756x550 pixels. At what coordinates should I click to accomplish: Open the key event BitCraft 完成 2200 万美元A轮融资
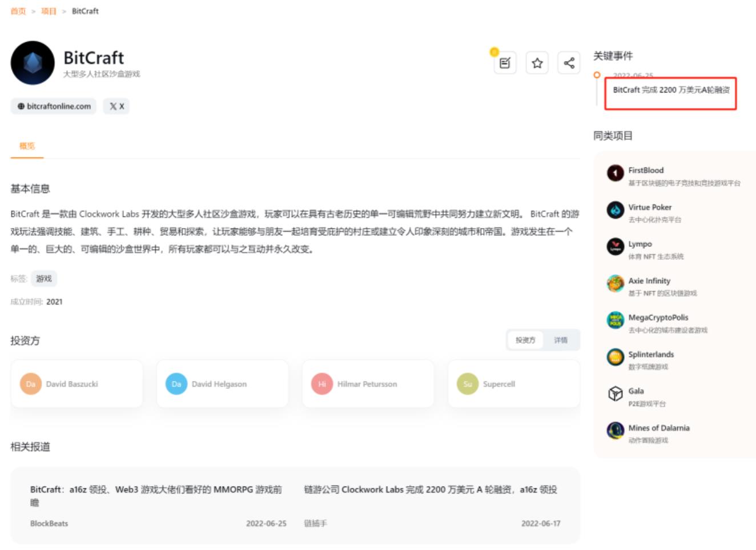pos(671,90)
